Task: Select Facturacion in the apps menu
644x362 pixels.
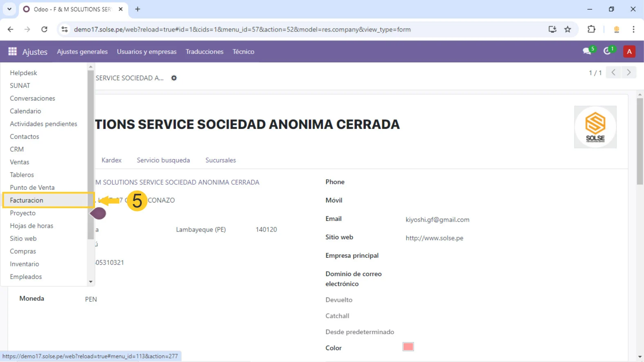Action: click(x=27, y=200)
